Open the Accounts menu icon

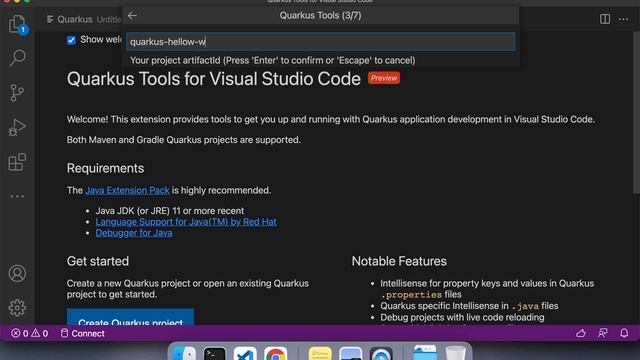tap(17, 273)
